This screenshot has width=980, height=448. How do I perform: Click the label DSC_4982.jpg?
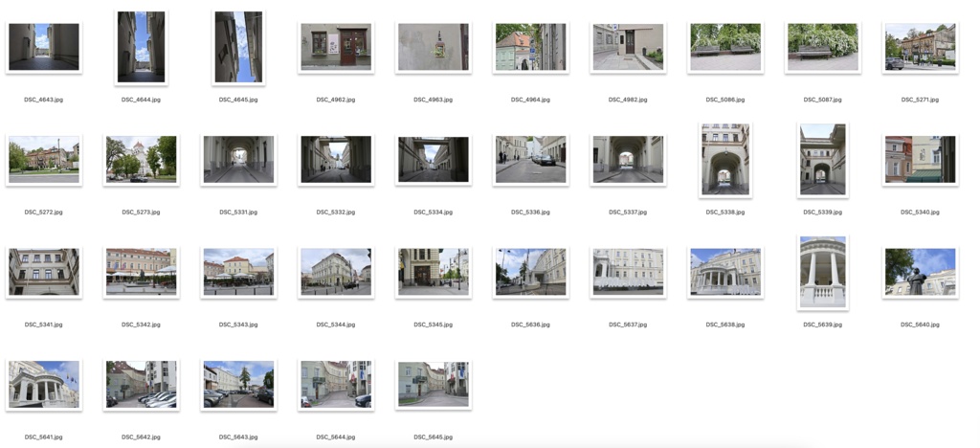[x=628, y=100]
